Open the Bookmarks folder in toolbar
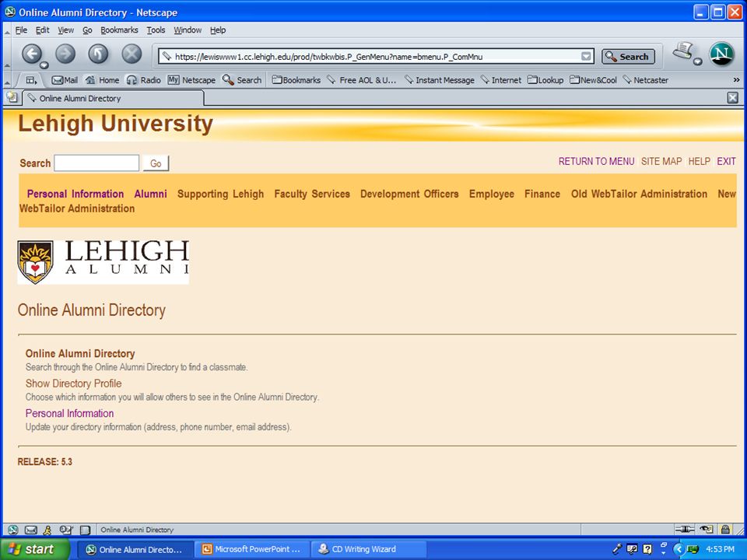The height and width of the screenshot is (560, 747). coord(296,80)
